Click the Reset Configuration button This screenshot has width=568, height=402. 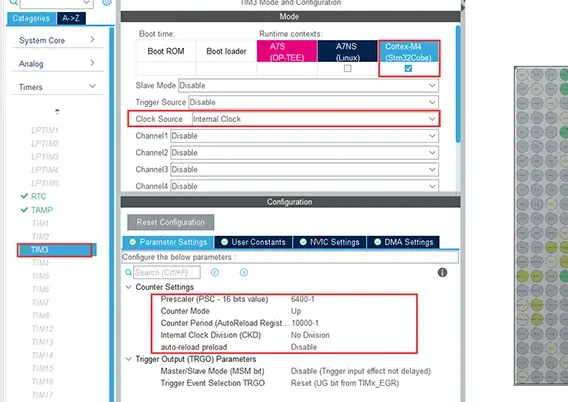(x=171, y=222)
